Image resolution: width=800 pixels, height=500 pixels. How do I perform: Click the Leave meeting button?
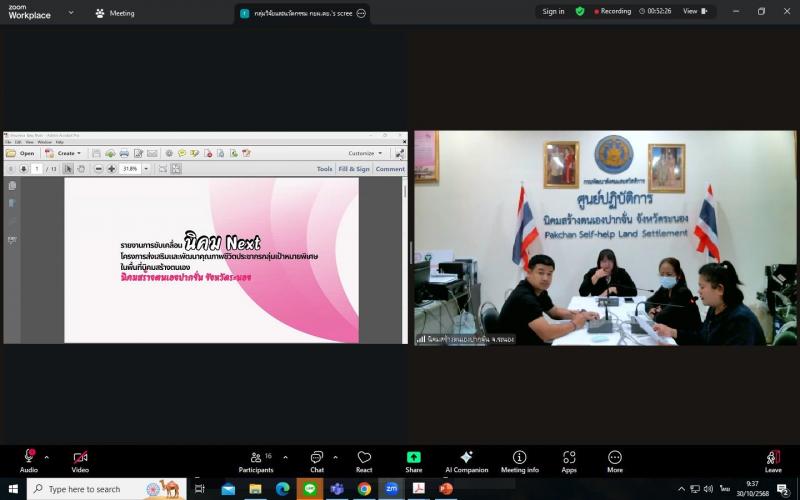pyautogui.click(x=773, y=460)
